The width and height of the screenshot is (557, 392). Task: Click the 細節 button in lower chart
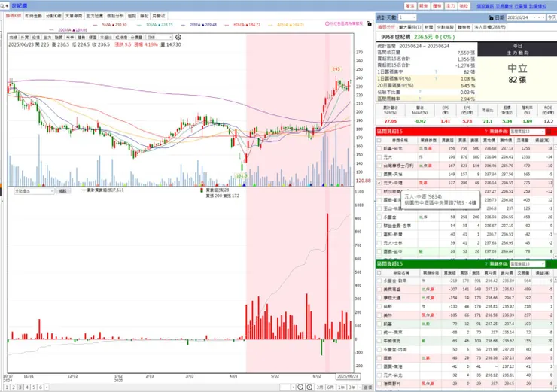point(63,191)
